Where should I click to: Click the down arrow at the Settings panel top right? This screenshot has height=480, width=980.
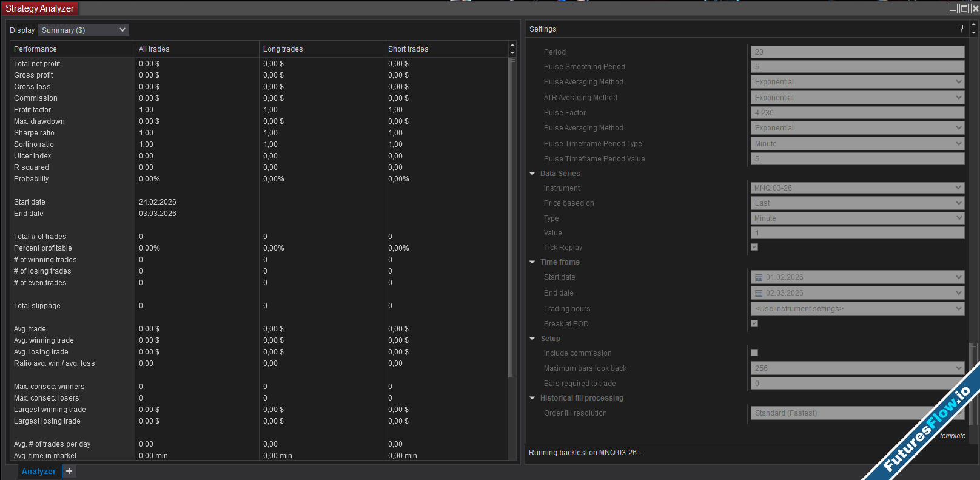tap(974, 33)
